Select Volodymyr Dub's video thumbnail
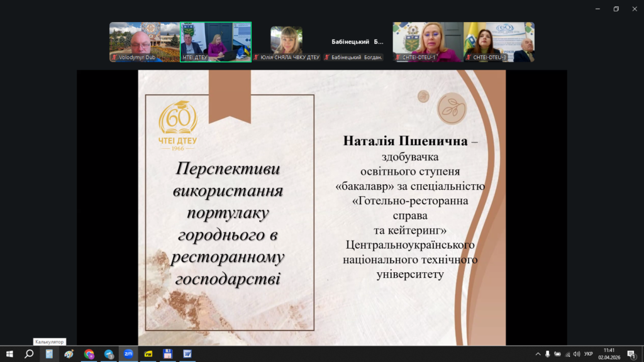Viewport: 644px width, 362px height. tap(145, 42)
